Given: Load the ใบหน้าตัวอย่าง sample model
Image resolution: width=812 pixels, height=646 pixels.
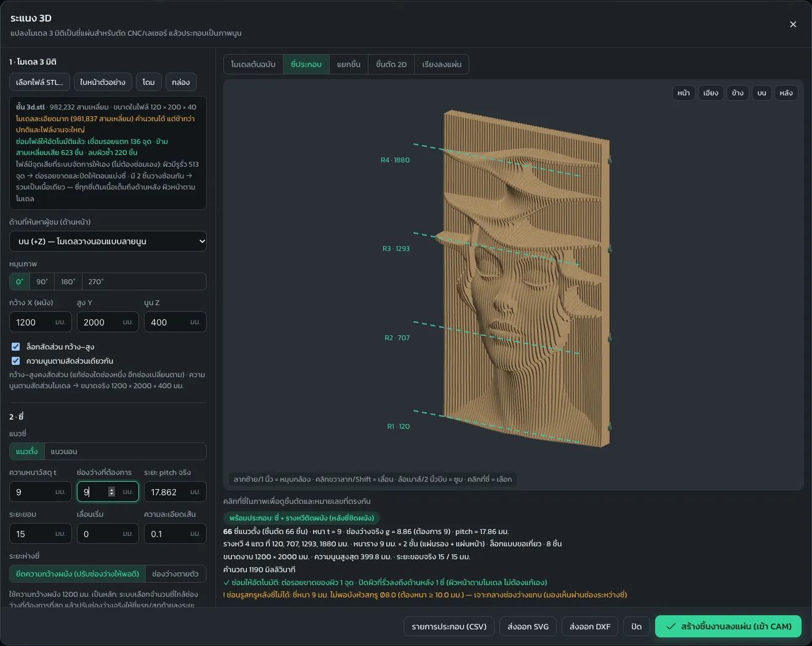Looking at the screenshot, I should [103, 82].
